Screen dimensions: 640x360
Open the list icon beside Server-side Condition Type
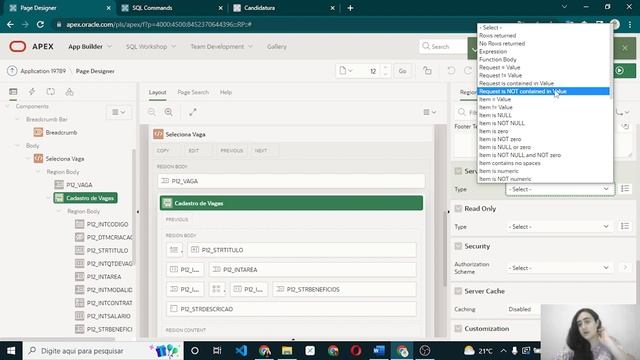[625, 189]
